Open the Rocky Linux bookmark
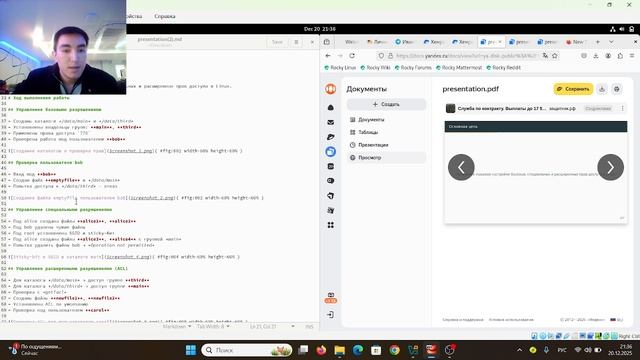 click(340, 68)
